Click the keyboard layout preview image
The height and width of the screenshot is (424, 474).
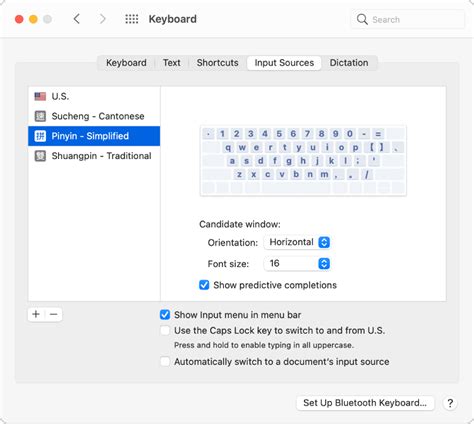pos(303,161)
